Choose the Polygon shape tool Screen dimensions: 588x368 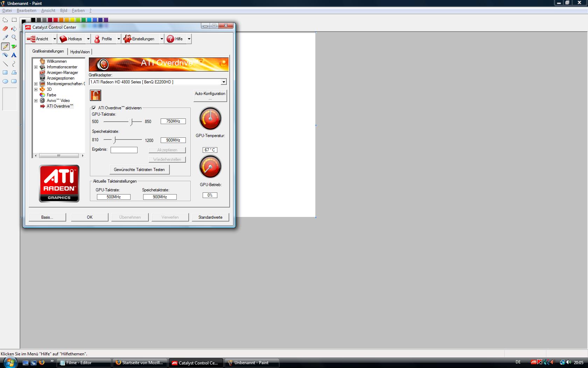coord(14,73)
